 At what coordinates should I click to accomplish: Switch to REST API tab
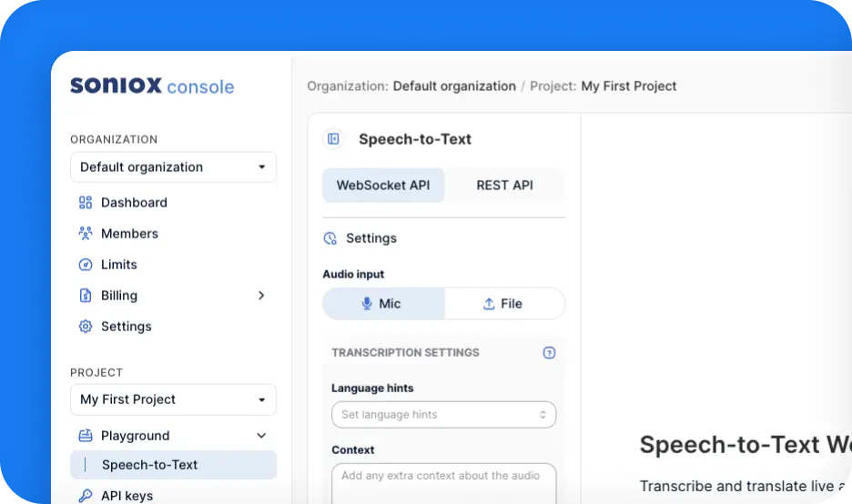[x=504, y=186]
